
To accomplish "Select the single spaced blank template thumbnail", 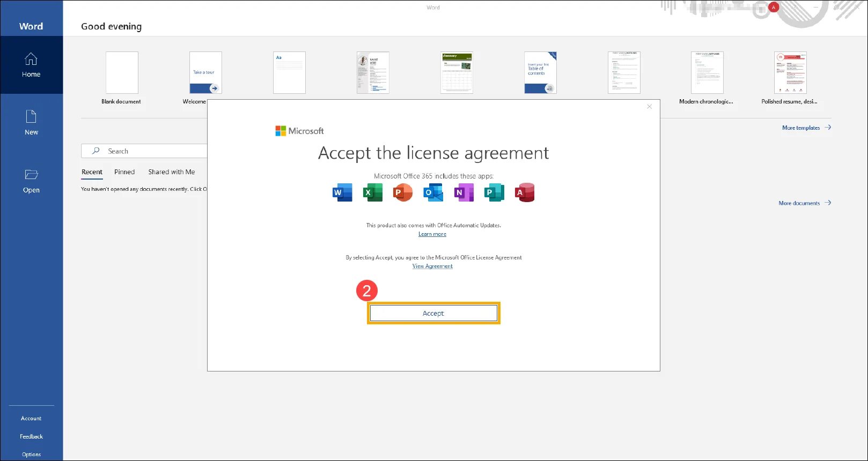I will [x=289, y=73].
